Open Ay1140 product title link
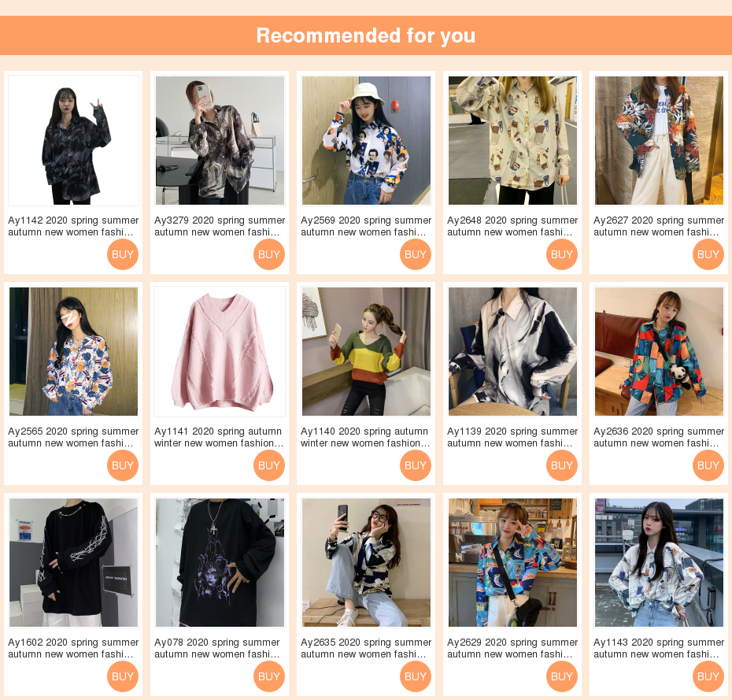The width and height of the screenshot is (732, 700). (x=365, y=437)
